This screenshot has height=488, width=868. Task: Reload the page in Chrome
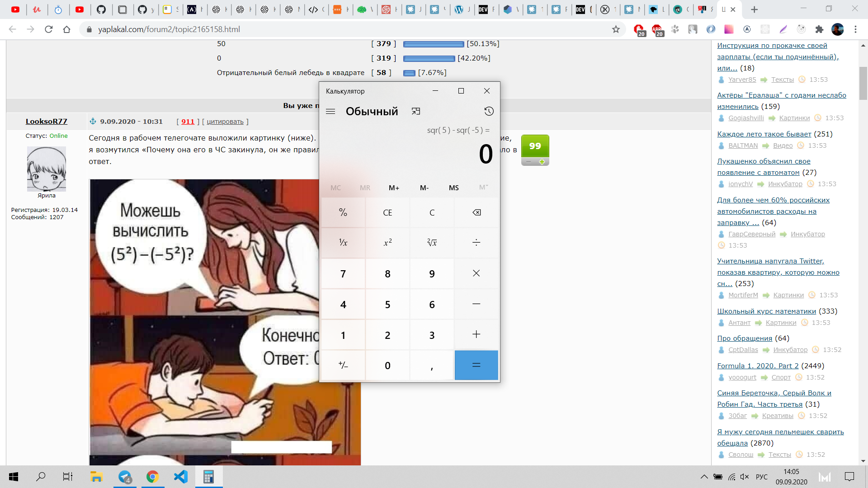tap(49, 29)
